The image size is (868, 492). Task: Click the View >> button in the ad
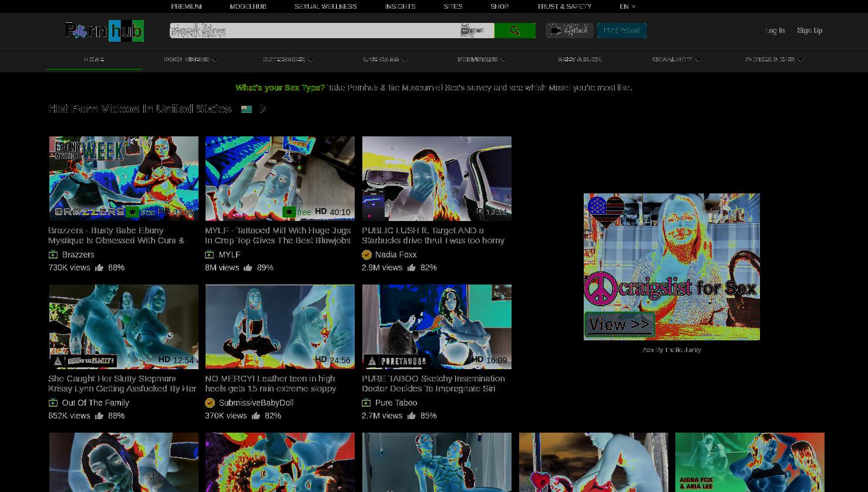tap(620, 324)
